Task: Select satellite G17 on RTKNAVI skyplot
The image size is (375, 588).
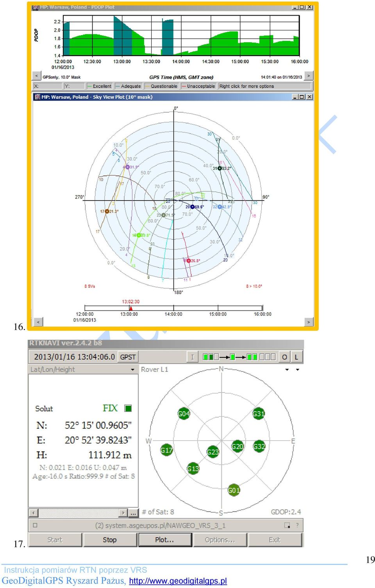Action: pyautogui.click(x=166, y=450)
